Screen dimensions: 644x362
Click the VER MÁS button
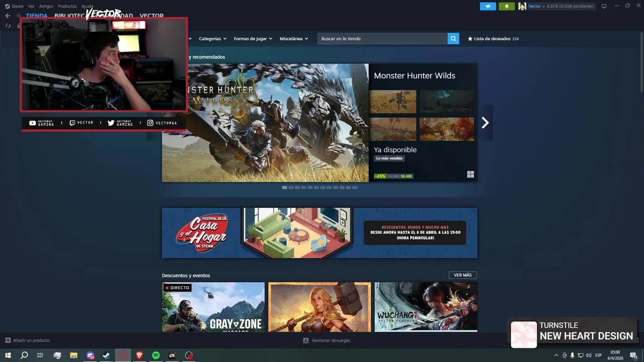(463, 275)
